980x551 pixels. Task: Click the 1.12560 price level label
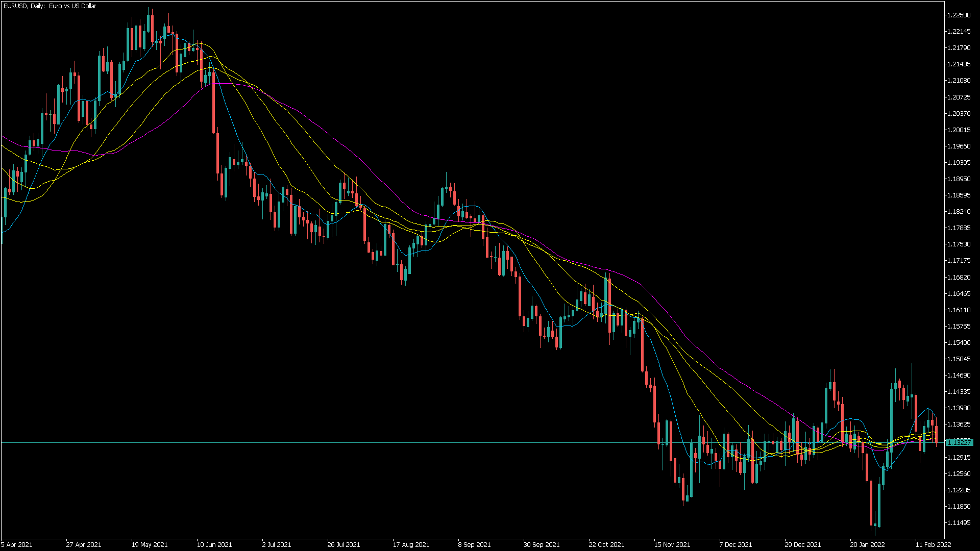[959, 474]
